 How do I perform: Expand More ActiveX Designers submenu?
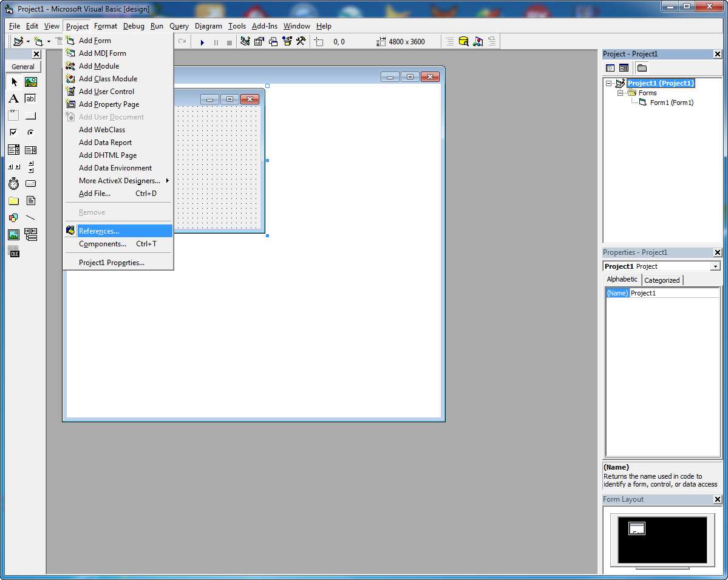click(x=119, y=181)
